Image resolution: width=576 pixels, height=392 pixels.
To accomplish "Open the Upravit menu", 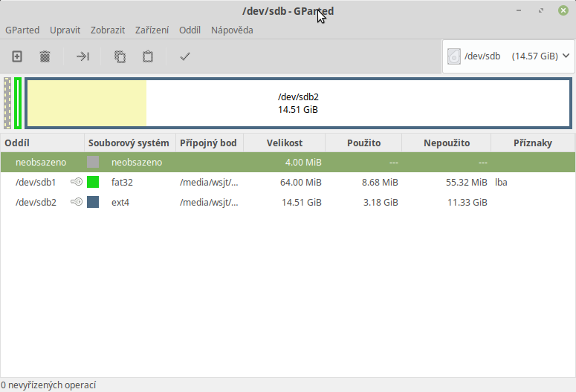I will 65,30.
